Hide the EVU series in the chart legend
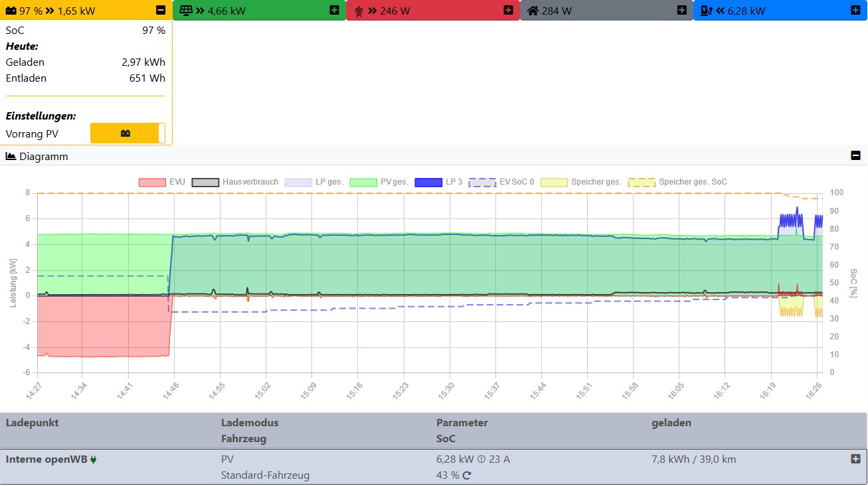The image size is (868, 486). click(x=151, y=182)
